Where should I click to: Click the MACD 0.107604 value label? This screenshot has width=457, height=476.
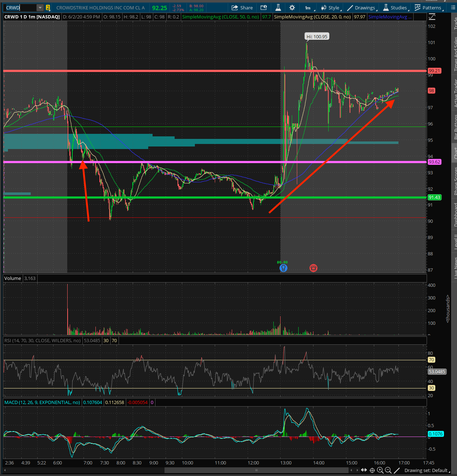(x=93, y=402)
